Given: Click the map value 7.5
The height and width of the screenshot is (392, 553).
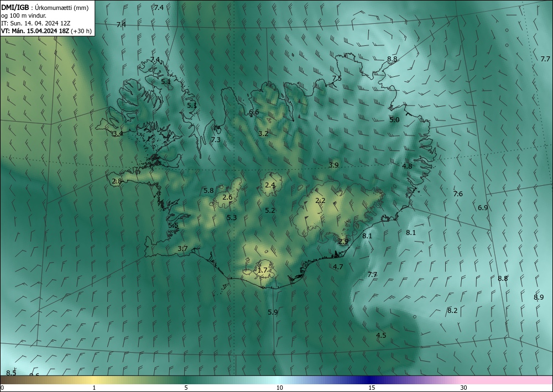Looking at the screenshot, I should pyautogui.click(x=337, y=79).
